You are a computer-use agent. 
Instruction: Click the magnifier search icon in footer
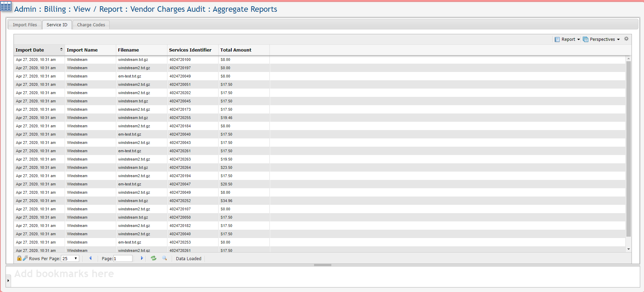pos(165,258)
